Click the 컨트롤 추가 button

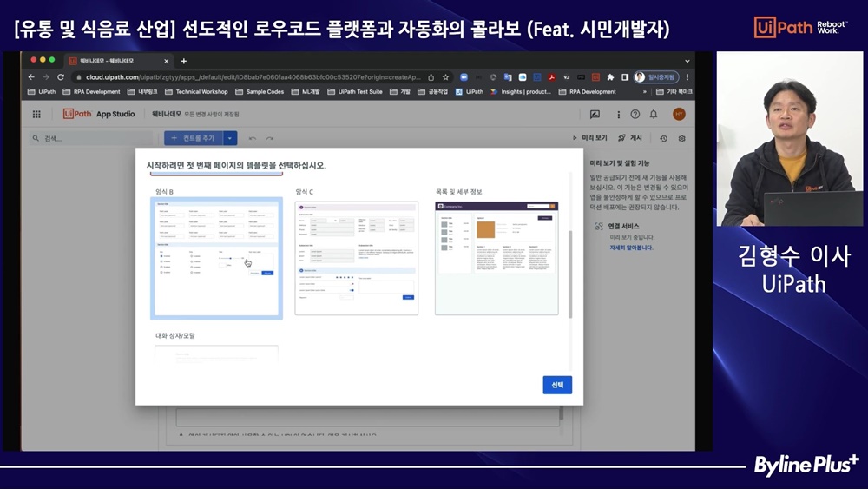(194, 138)
